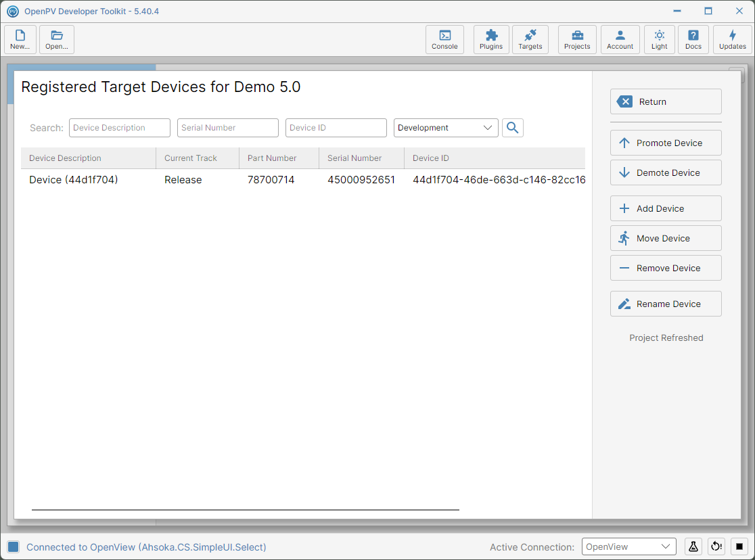755x560 pixels.
Task: Click the Release track cell
Action: [x=183, y=180]
